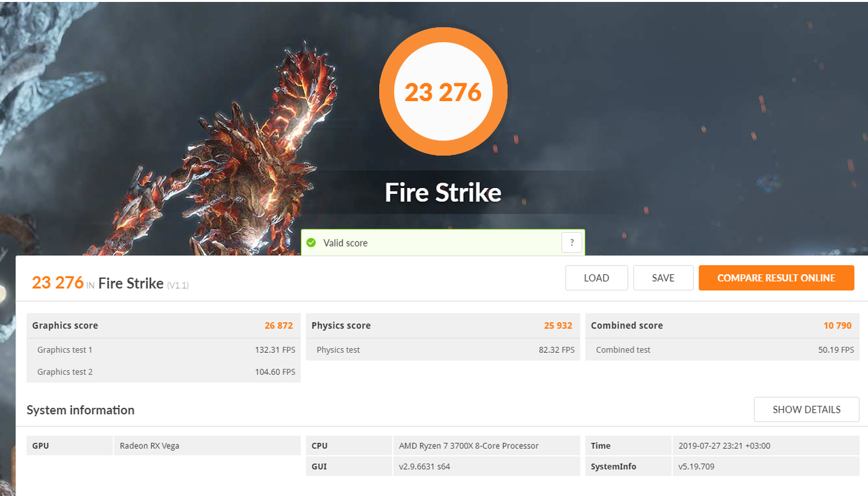Click the green valid score checkmark icon
Screen dimensions: 868x496
tap(311, 242)
